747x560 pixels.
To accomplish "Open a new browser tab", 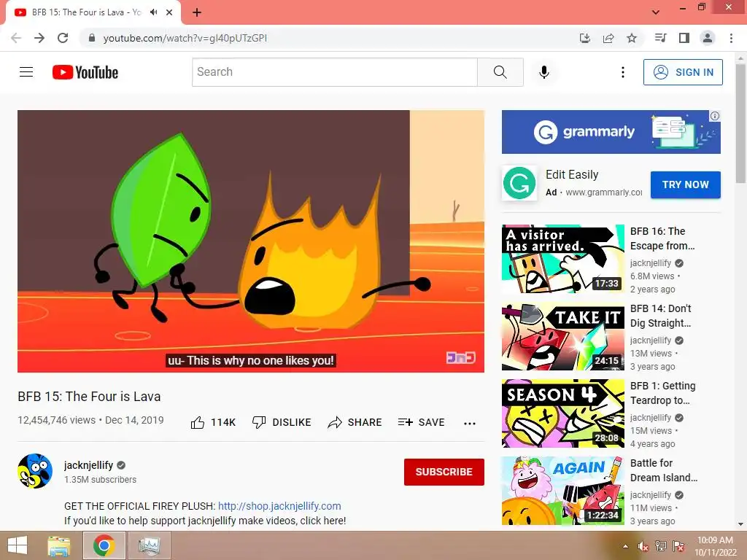I will [x=197, y=12].
